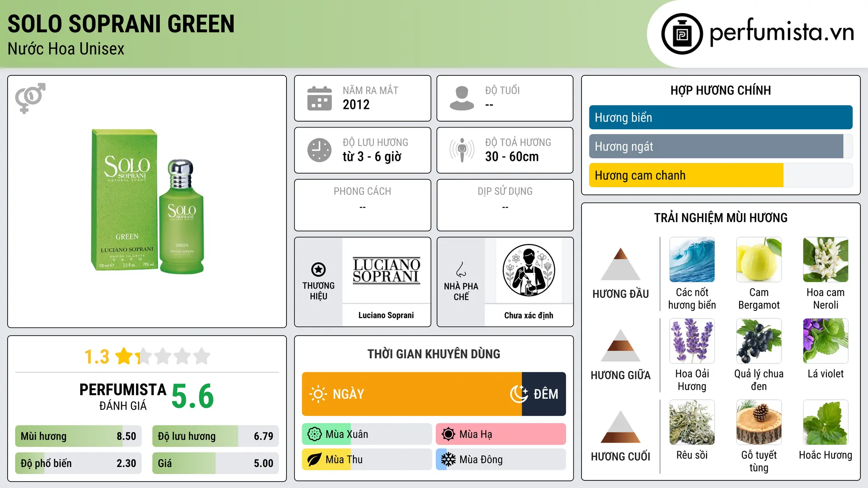This screenshot has width=868, height=488.
Task: Open the Hoắc Hương patchouli image
Action: coord(826,422)
